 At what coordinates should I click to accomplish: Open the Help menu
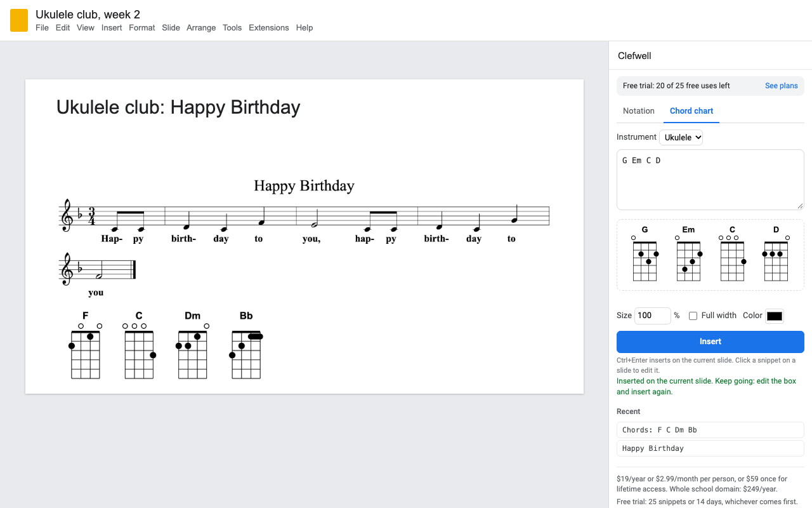304,28
